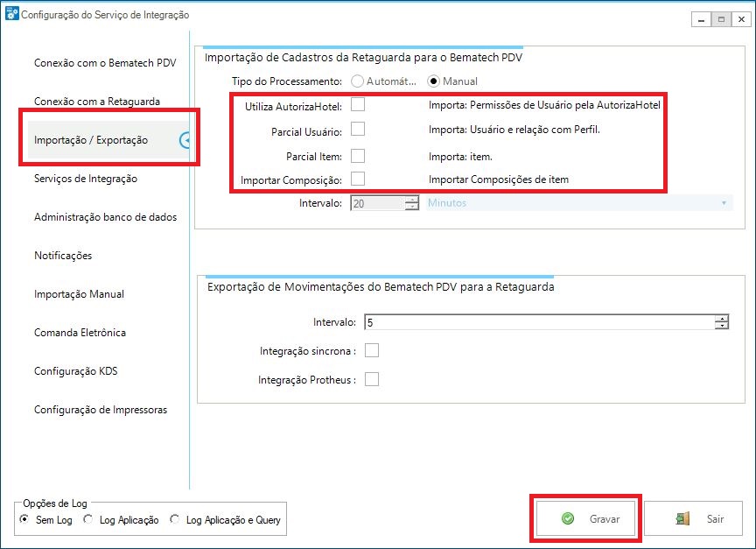Select Log Aplicação e Query option
The height and width of the screenshot is (549, 756).
(x=174, y=519)
